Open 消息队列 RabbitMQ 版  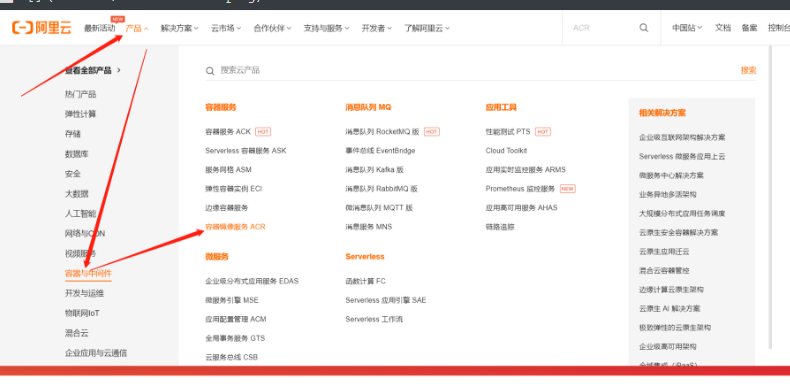381,188
